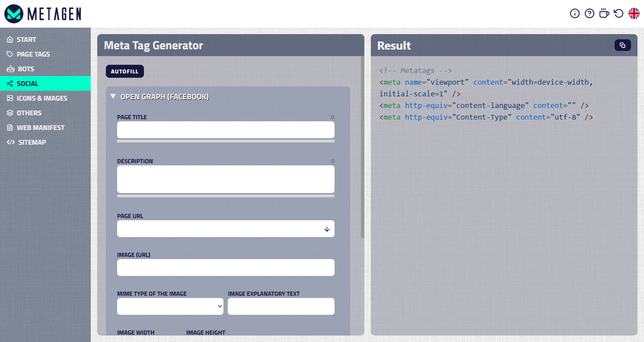The width and height of the screenshot is (644, 342).
Task: Click the Metagen logo
Action: coord(42,13)
